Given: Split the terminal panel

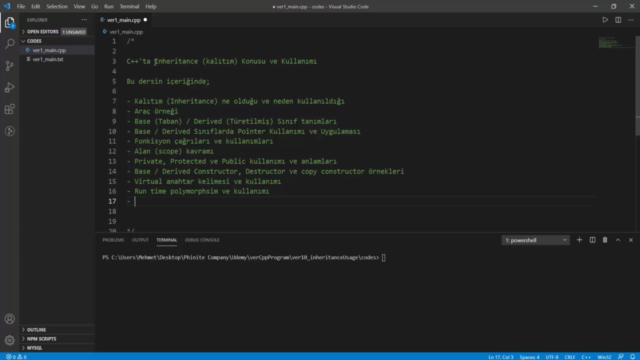Looking at the screenshot, I should 592,240.
